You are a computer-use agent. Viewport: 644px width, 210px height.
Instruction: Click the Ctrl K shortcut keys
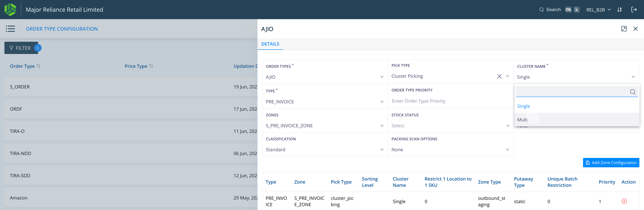(x=572, y=10)
